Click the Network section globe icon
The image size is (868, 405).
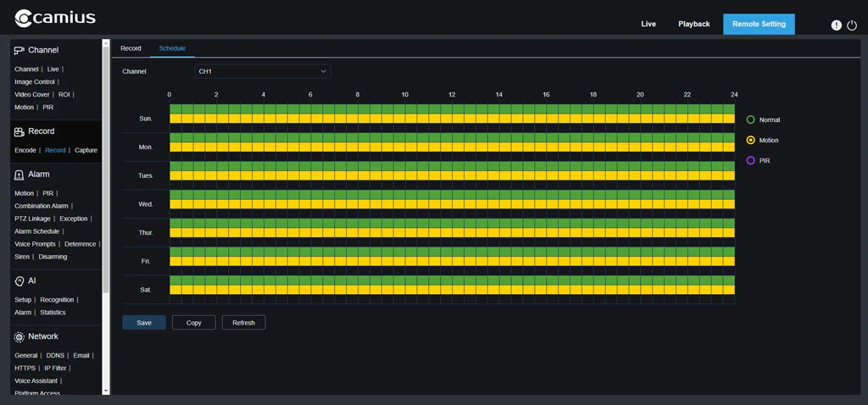point(19,336)
